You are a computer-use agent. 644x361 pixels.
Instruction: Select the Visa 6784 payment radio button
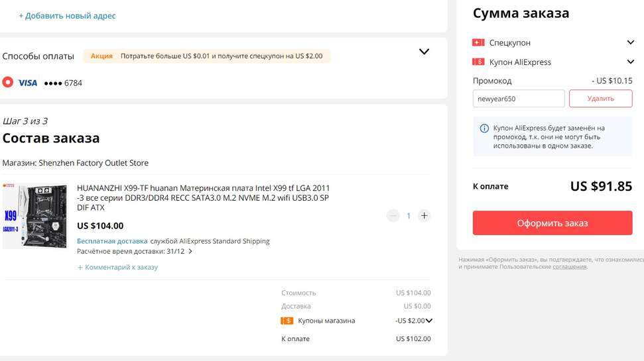tap(8, 83)
